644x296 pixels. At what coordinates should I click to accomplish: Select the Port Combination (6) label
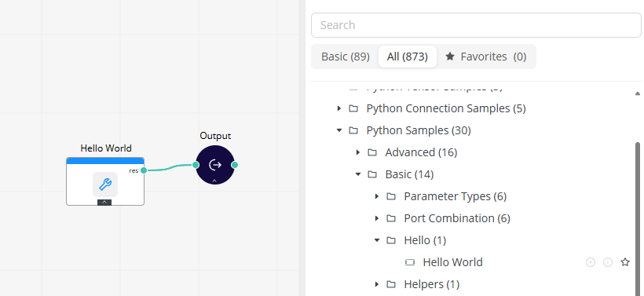pyautogui.click(x=457, y=218)
